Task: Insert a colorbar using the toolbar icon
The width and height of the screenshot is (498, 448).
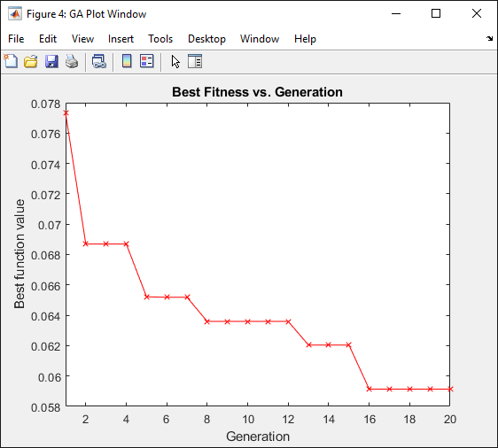Action: (127, 61)
